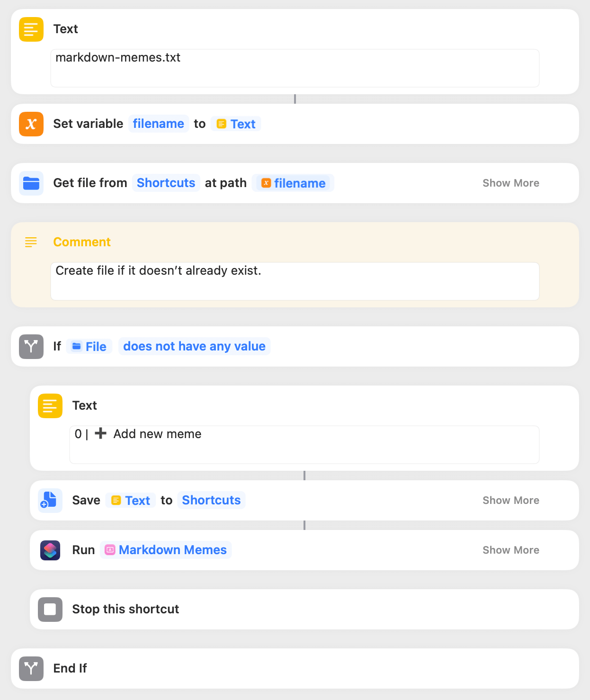Click the End If branch icon
The height and width of the screenshot is (700, 590).
pos(31,669)
